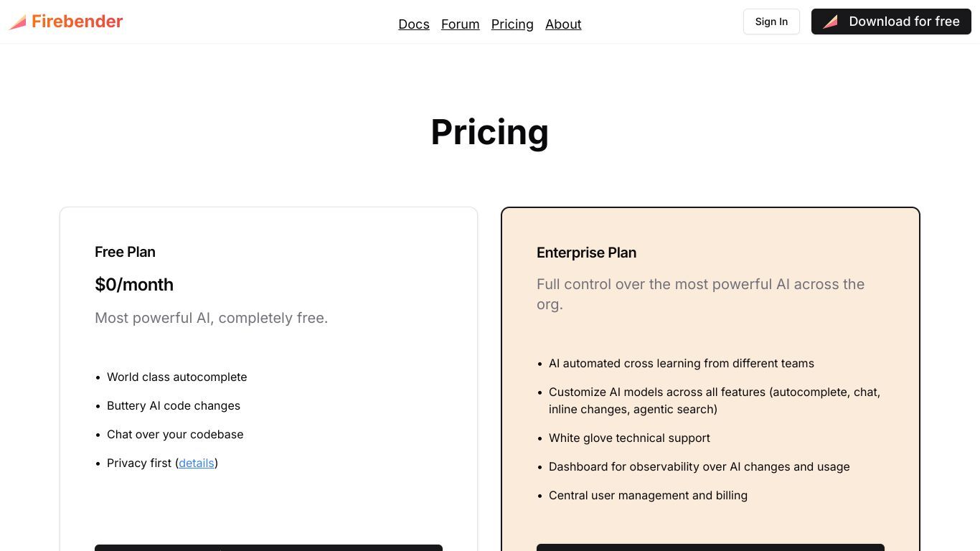Click the Dashboard for observability bullet
Image resolution: width=980 pixels, height=551 pixels.
[699, 466]
